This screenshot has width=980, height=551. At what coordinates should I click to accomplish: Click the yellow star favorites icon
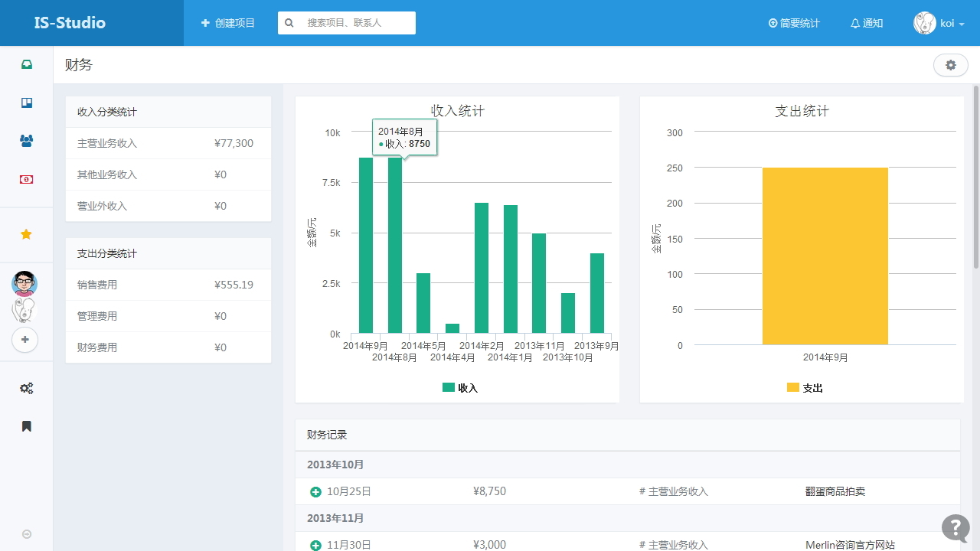pyautogui.click(x=26, y=234)
